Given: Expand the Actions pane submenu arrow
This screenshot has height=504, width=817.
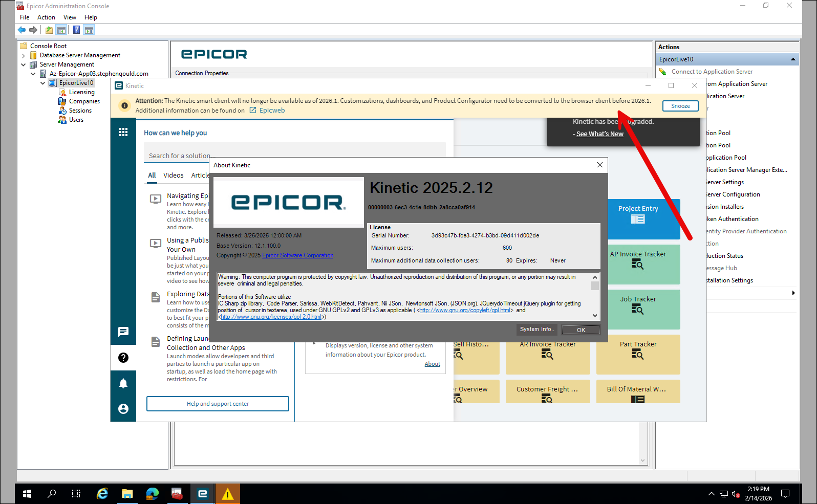Looking at the screenshot, I should point(793,293).
